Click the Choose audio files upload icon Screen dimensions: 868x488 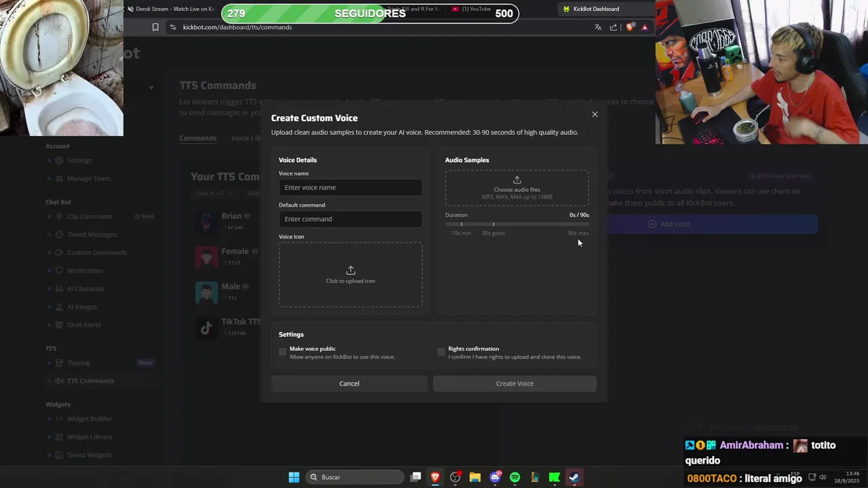tap(517, 180)
